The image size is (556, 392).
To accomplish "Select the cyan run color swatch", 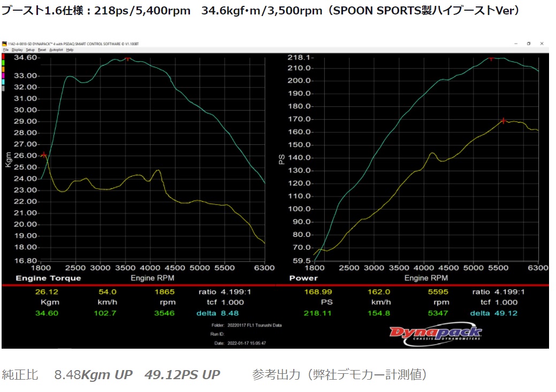I will coord(4,82).
